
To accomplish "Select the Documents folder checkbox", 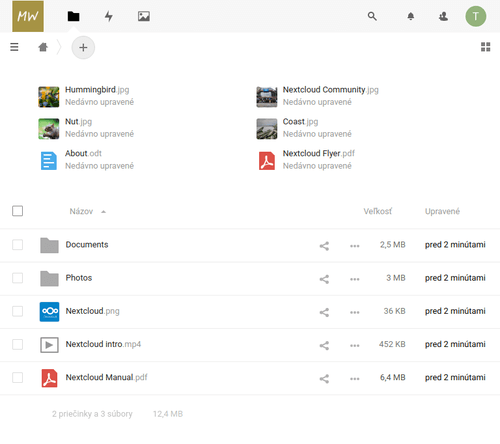I will click(x=17, y=245).
